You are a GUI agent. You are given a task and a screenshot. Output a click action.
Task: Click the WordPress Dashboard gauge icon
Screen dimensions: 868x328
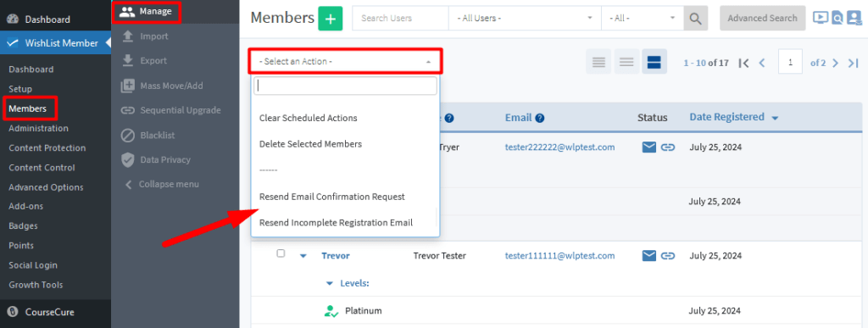pyautogui.click(x=14, y=19)
